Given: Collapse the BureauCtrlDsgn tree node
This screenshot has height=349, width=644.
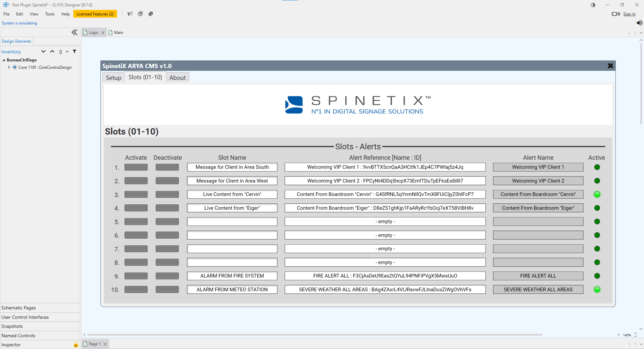Looking at the screenshot, I should point(4,60).
